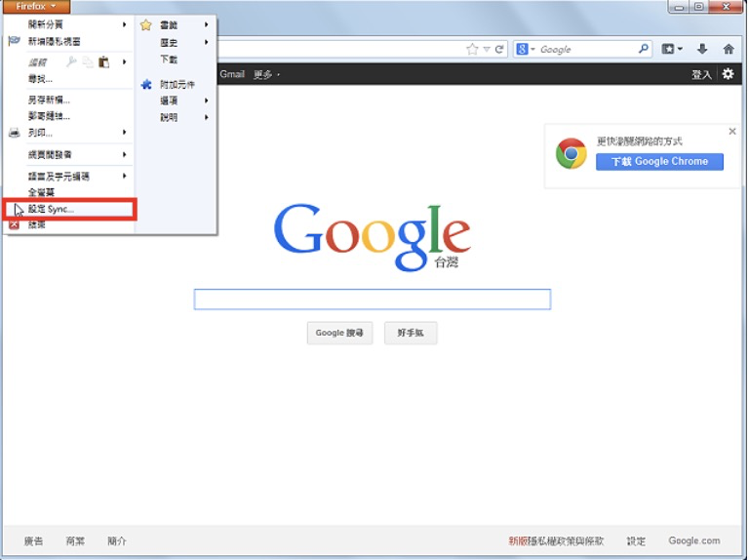
Task: Open 簡介 (about) footer link
Action: (x=117, y=540)
